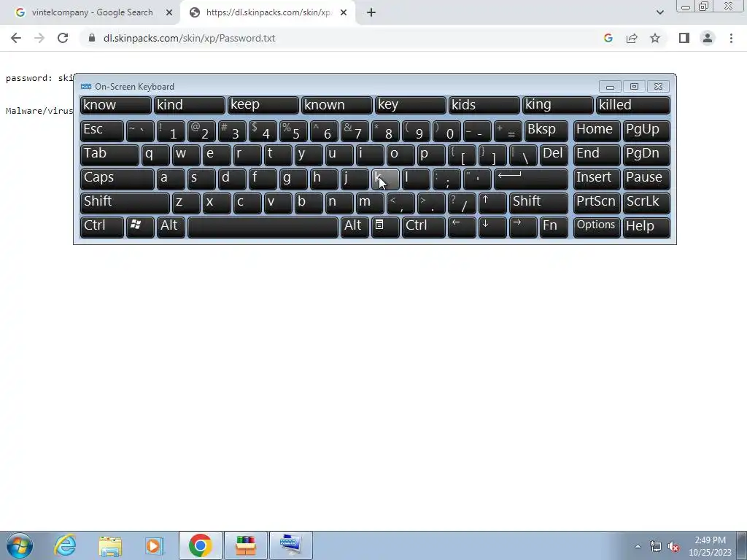Toggle the right Alt key
The width and height of the screenshot is (747, 560).
click(355, 227)
